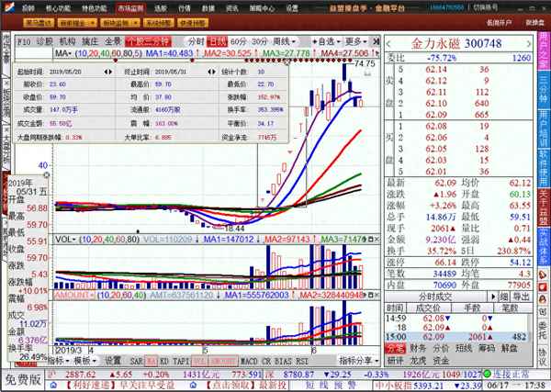Viewport: 551px width, 392px height.
Task: Click the 财务 tab below quote panel
Action: click(x=417, y=348)
